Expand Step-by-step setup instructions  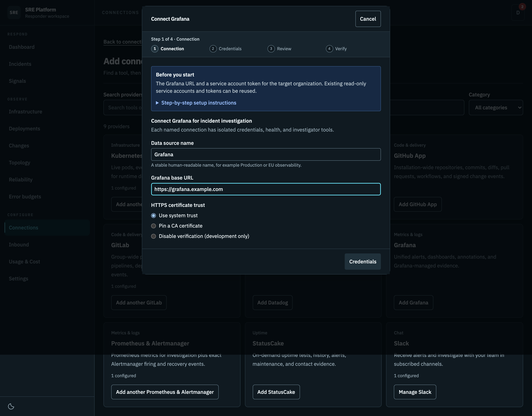[x=196, y=103]
